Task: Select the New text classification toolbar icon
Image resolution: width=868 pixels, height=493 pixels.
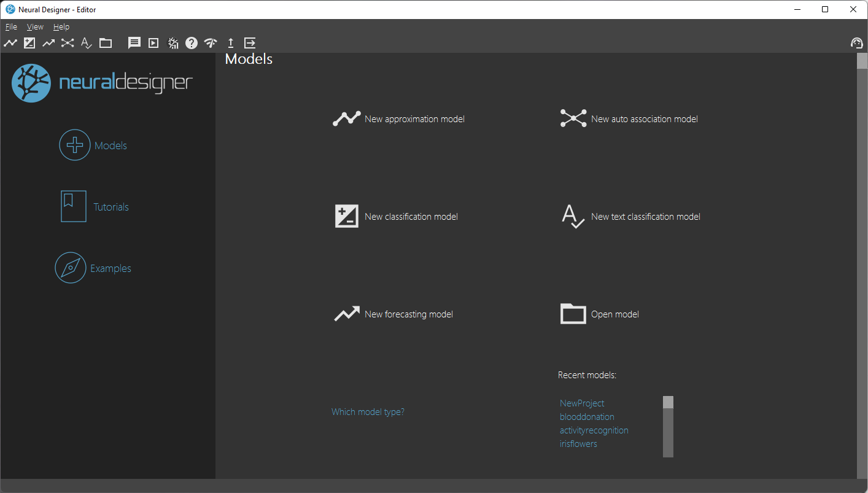Action: [85, 43]
